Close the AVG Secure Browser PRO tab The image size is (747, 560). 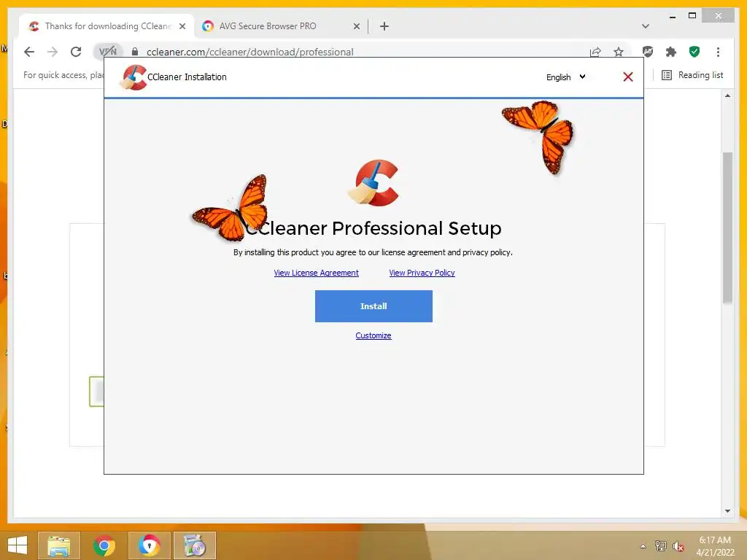pos(356,27)
